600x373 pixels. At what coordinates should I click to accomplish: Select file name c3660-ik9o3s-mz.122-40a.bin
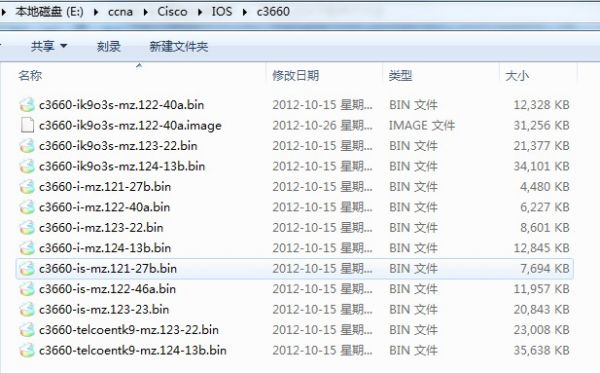click(x=121, y=105)
